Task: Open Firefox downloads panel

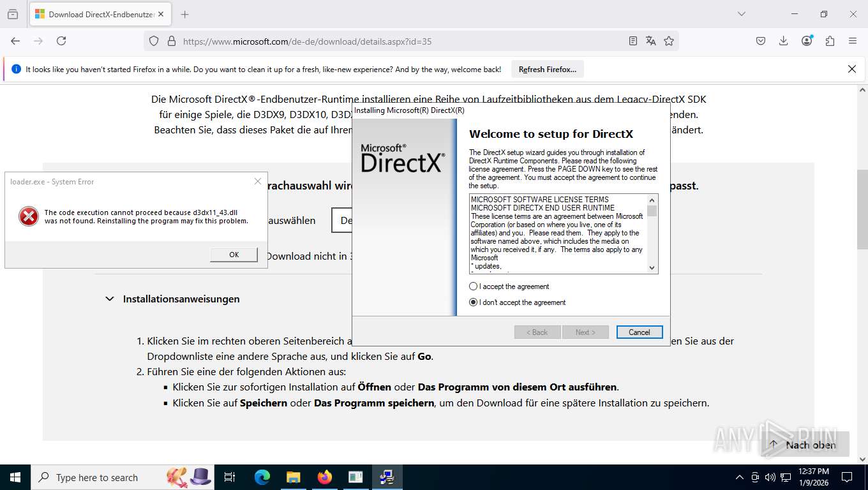Action: (784, 41)
